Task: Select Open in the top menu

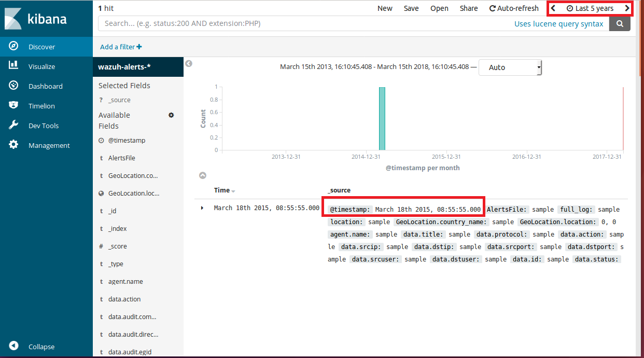Action: tap(439, 8)
